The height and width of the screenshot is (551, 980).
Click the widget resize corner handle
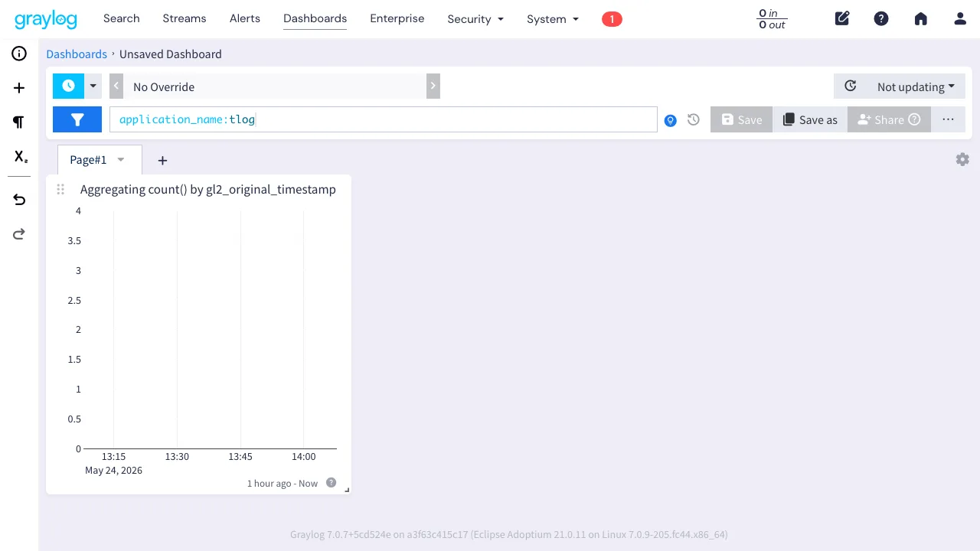point(347,490)
